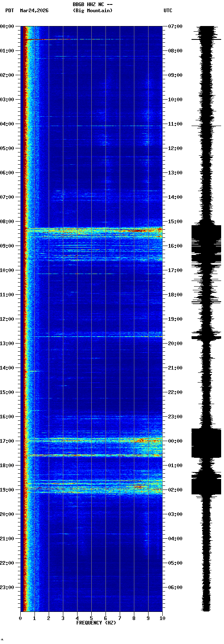
Task: Select the "(Big Mountain)" station name text
Action: 93,11
